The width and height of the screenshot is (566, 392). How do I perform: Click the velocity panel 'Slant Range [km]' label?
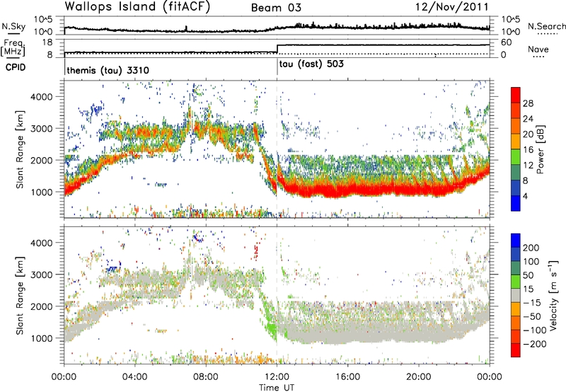point(20,296)
